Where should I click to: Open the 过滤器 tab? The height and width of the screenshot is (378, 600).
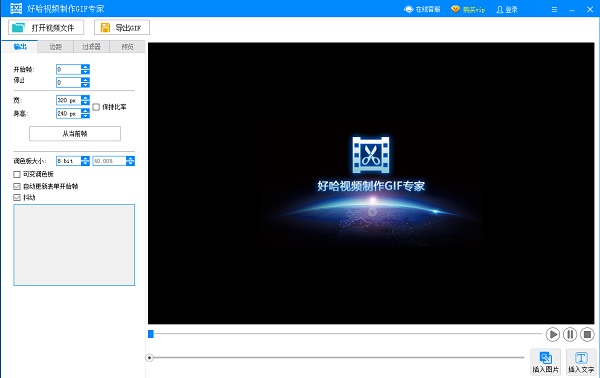(x=91, y=47)
